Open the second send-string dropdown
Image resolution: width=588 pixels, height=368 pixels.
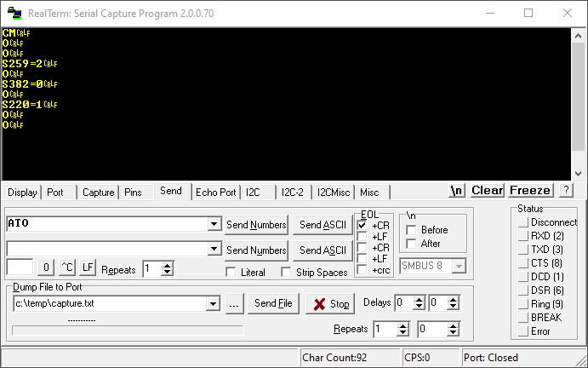(214, 249)
